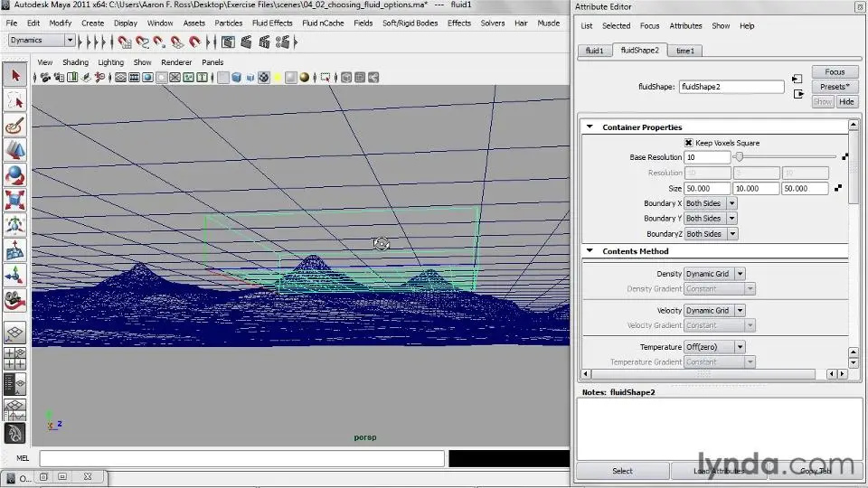Click the panel Bookmarks icon
The width and height of the screenshot is (868, 488).
click(72, 78)
